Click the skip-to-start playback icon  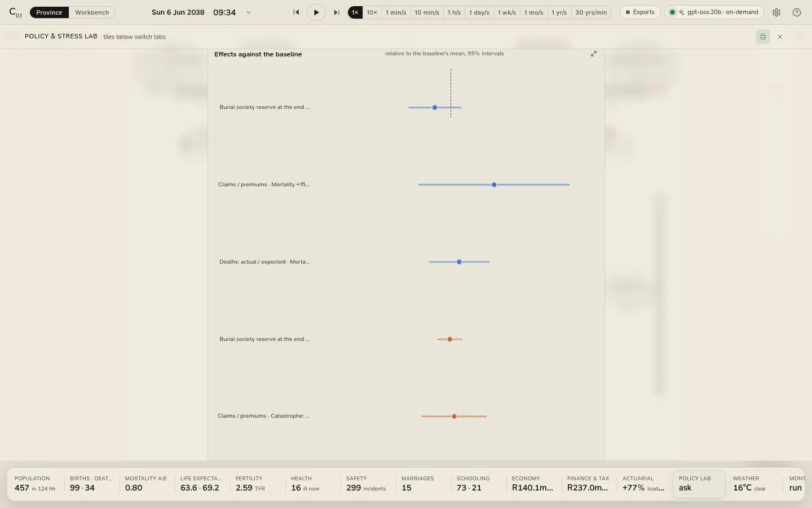point(296,12)
